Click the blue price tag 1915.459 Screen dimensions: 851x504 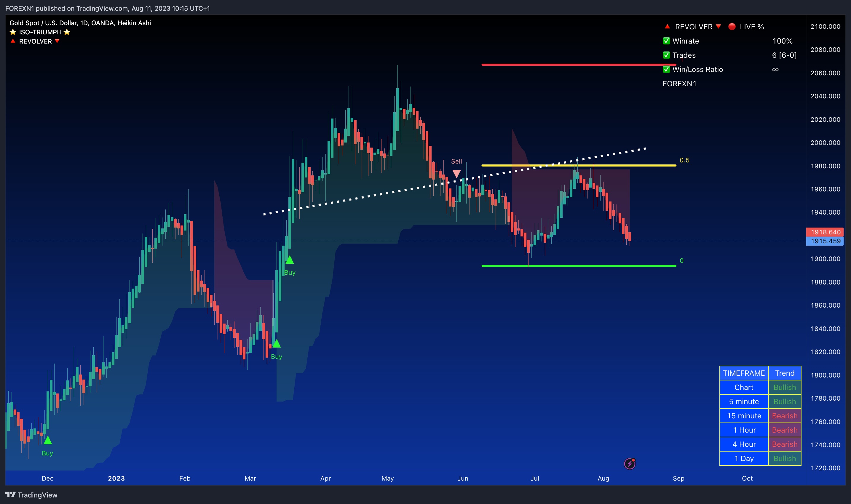point(825,241)
